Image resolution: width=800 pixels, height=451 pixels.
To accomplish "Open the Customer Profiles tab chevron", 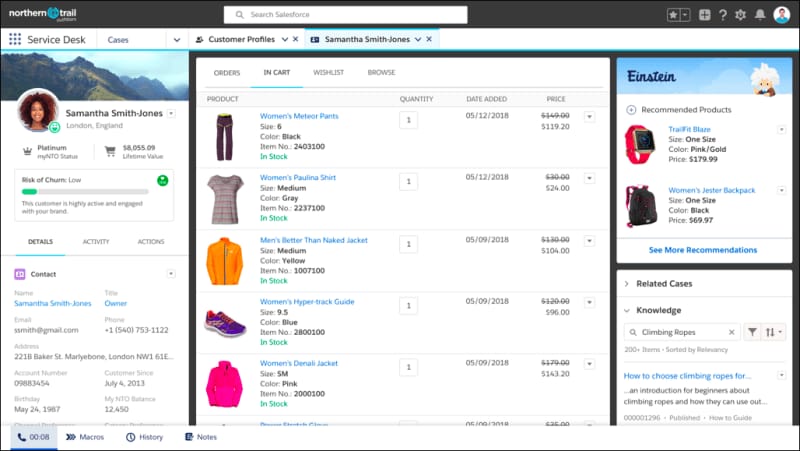I will pos(285,39).
